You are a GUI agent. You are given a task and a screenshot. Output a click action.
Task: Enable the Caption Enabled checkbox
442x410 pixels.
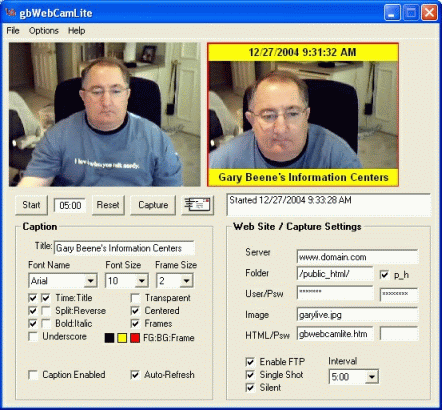click(x=33, y=375)
